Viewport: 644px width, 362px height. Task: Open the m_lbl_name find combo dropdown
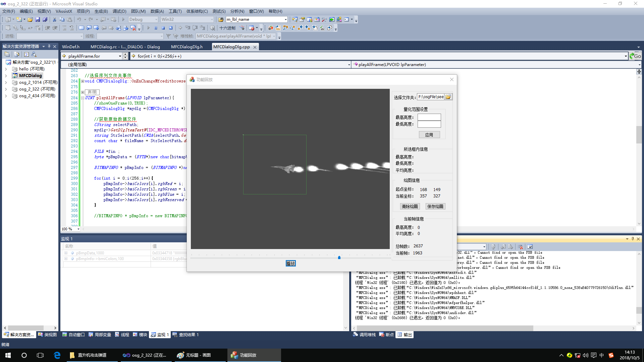pyautogui.click(x=285, y=19)
